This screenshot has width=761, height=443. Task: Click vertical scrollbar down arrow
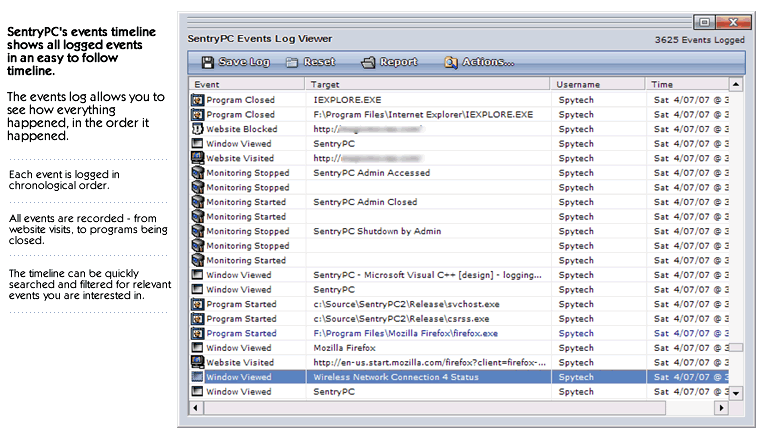(736, 393)
